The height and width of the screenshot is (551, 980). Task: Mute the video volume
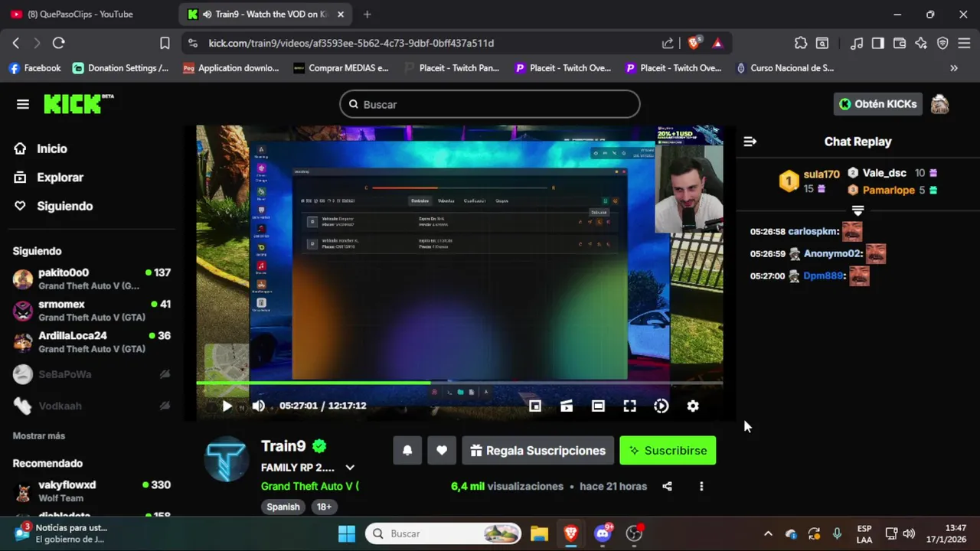tap(259, 406)
